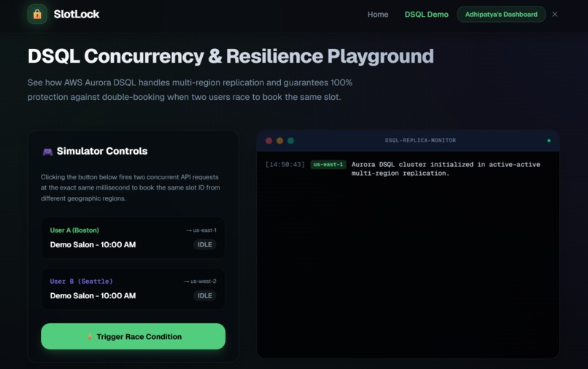Click the yellow dot in the monitor title bar
Viewport: 588px width, 369px height.
coord(279,141)
